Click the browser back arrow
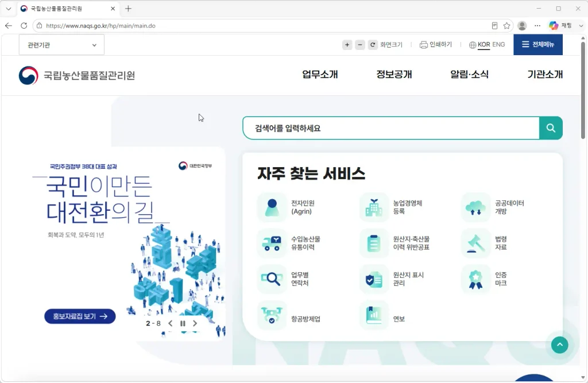Image resolution: width=588 pixels, height=383 pixels. click(x=9, y=25)
